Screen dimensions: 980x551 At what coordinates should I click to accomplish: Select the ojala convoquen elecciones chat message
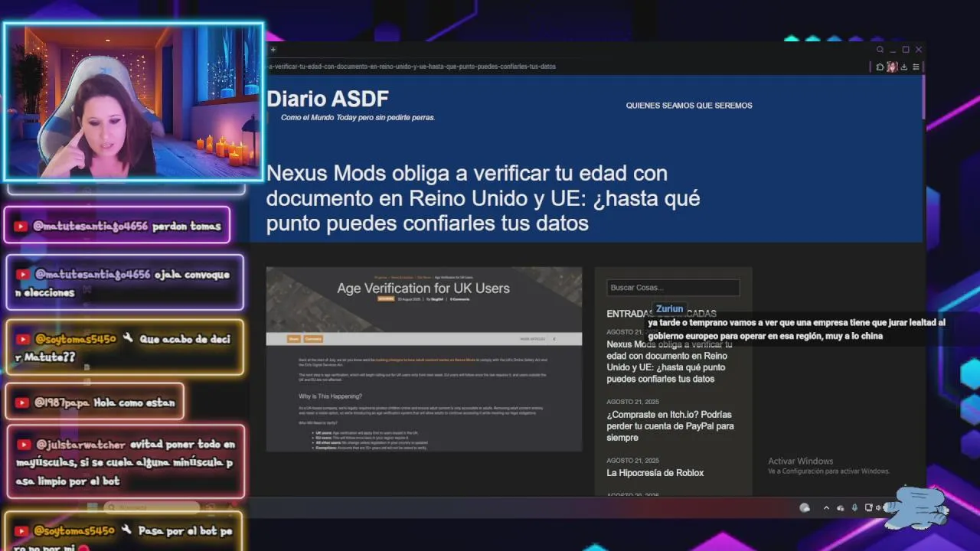pos(124,283)
